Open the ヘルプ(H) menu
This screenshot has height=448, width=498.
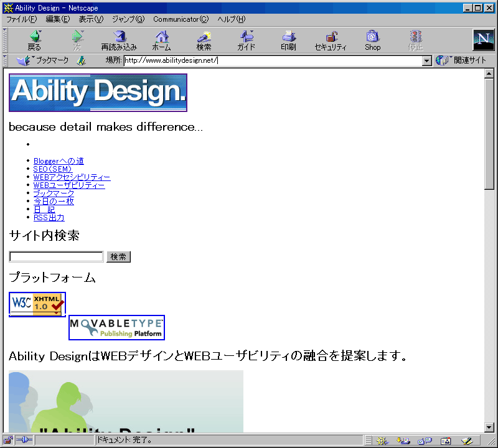tap(232, 19)
